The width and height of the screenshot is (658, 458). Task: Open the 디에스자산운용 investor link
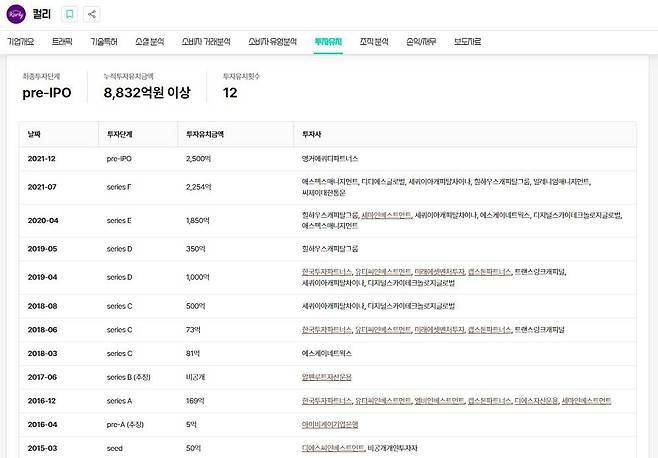(536, 401)
